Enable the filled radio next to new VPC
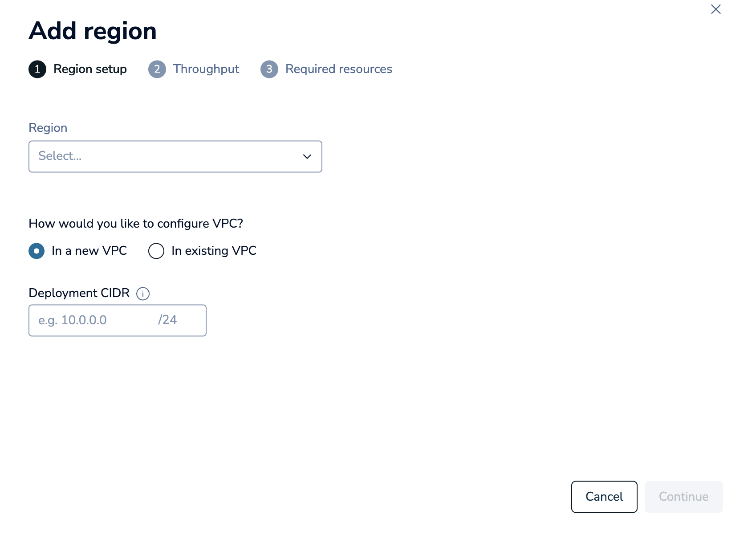This screenshot has height=539, width=756. coord(36,251)
